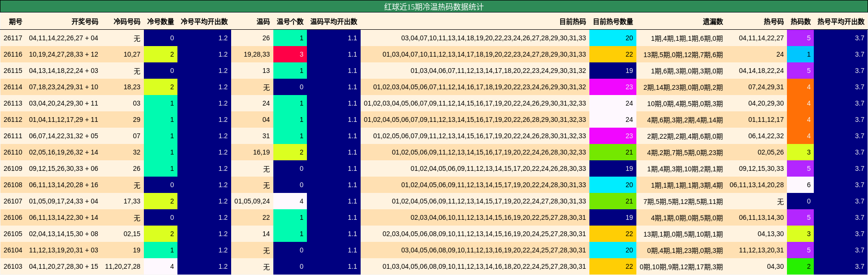Click draw numbers 10,19,24,27,28,33 + 12
The height and width of the screenshot is (275, 868).
coord(64,54)
